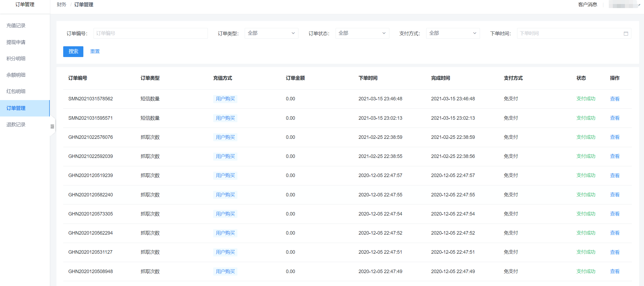644x286 pixels.
Task: View order SMN2021031578562 via 查看
Action: tap(615, 99)
